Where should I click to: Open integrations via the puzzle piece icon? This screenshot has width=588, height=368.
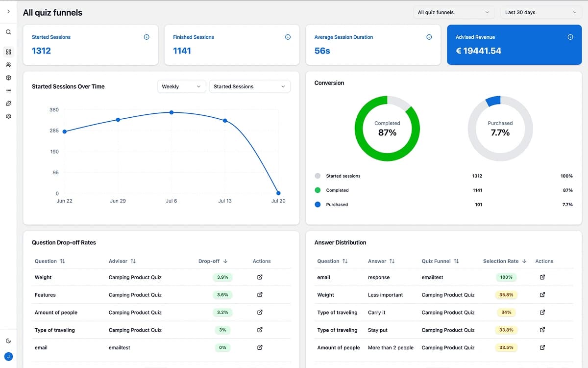pos(8,103)
